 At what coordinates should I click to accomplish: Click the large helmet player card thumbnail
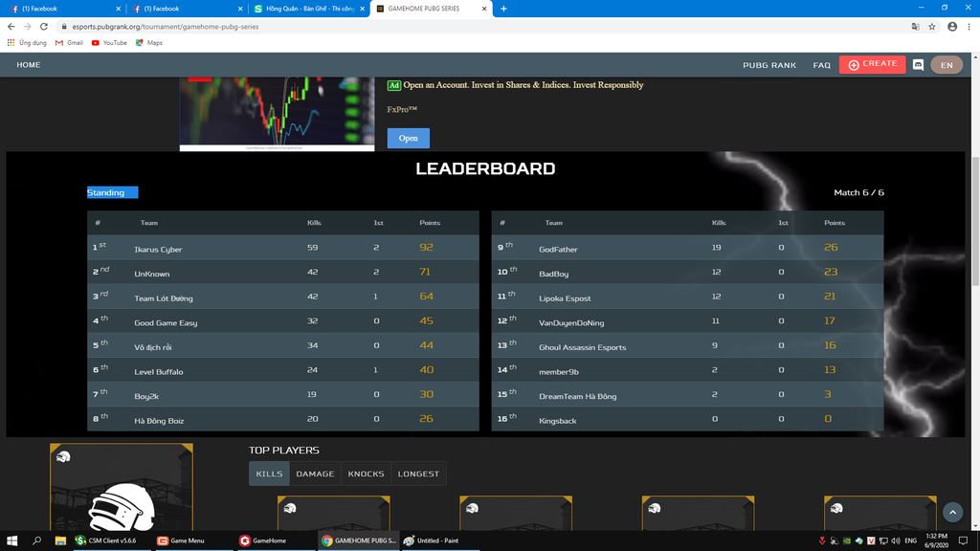coord(122,487)
